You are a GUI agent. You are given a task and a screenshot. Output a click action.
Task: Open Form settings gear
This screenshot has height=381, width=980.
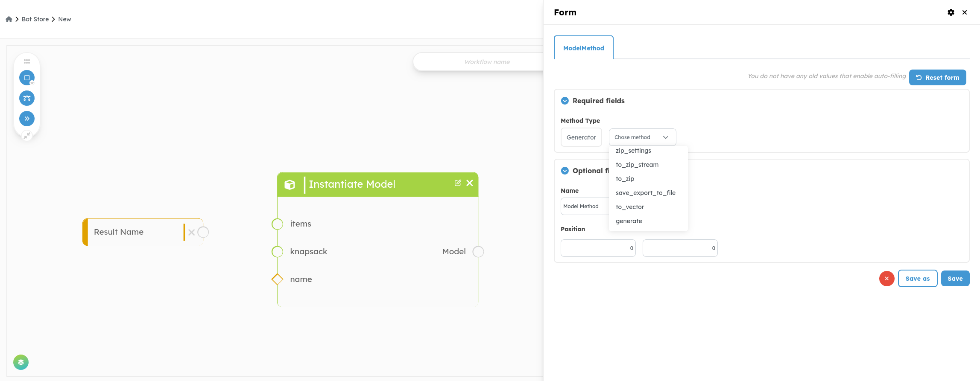tap(951, 12)
